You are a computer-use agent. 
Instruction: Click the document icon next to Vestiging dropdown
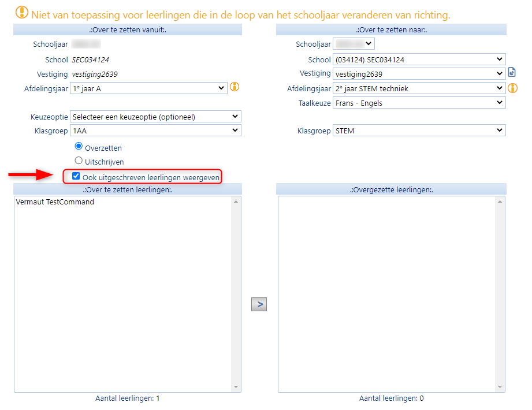[511, 73]
